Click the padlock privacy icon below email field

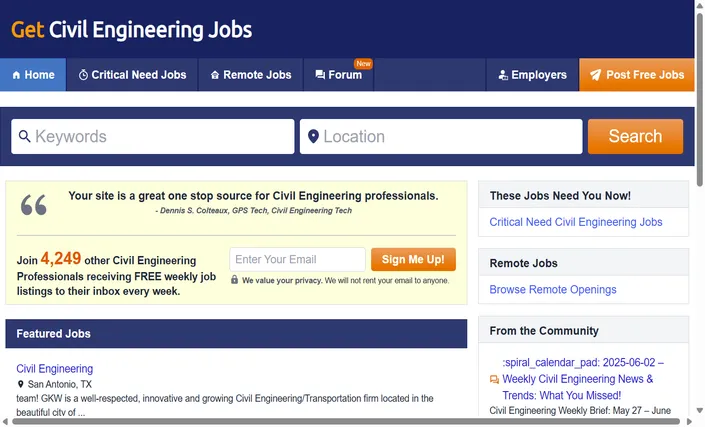pos(234,280)
